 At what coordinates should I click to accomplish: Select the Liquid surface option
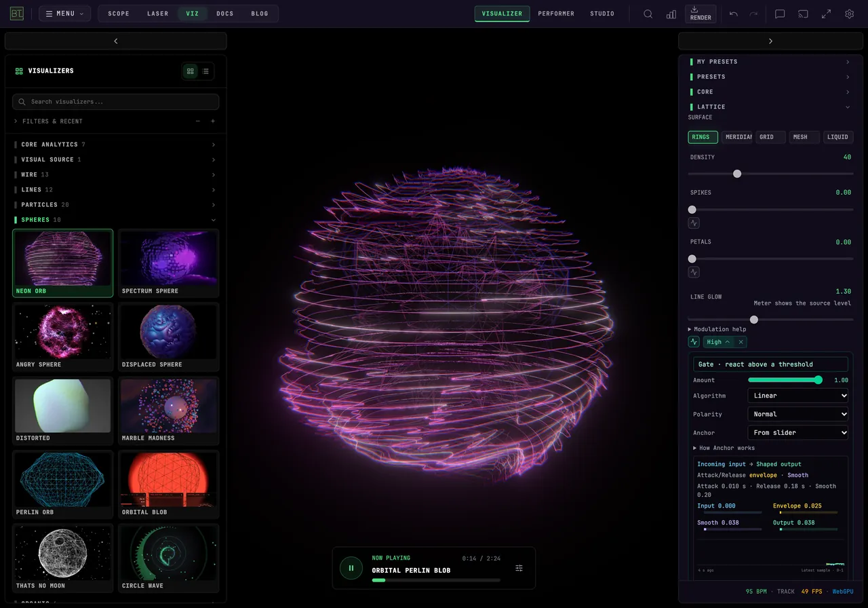(x=838, y=137)
